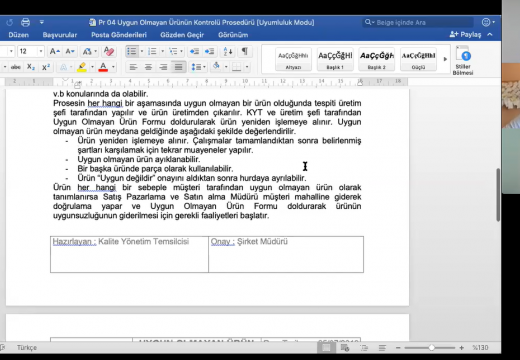
Task: Align the text to the right
Action: [x=163, y=67]
